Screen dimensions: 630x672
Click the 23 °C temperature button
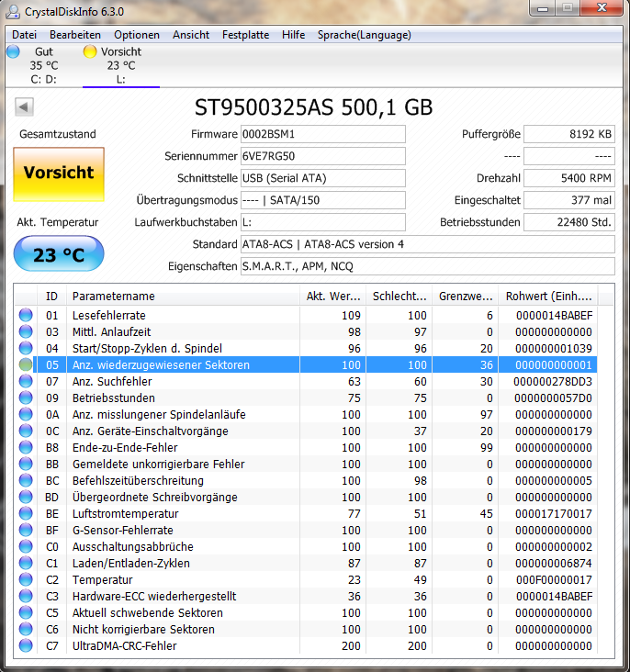point(59,253)
